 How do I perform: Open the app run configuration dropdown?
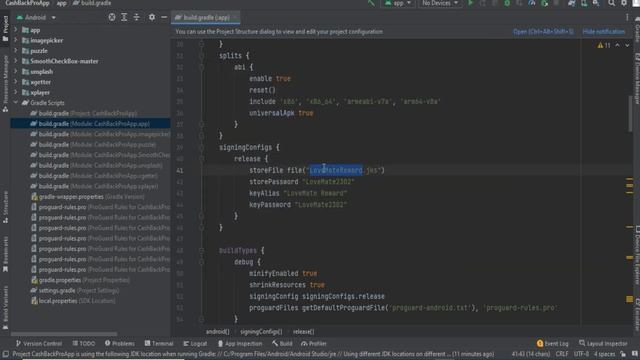tap(398, 3)
